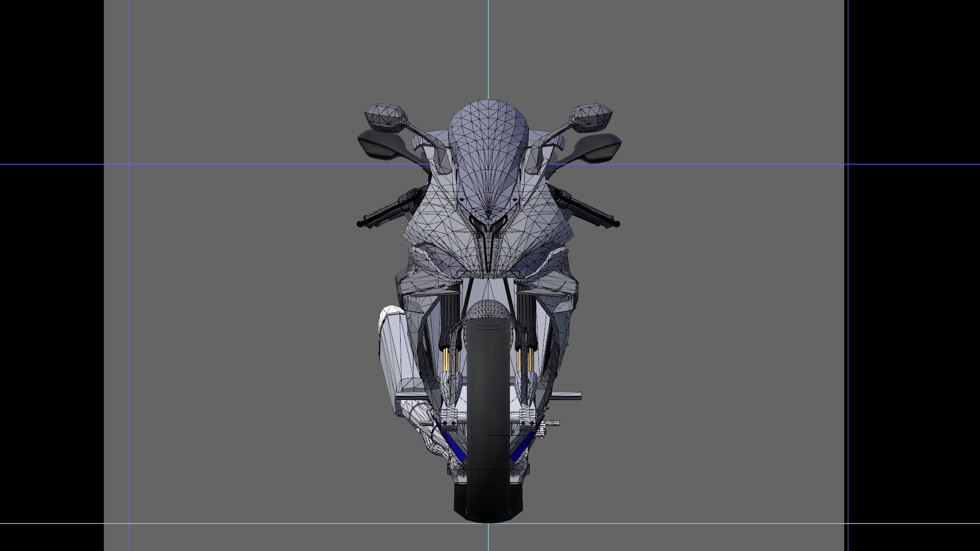Select the upper wireframe mirror on screen left
Screen dimensions: 980x551
click(x=386, y=117)
